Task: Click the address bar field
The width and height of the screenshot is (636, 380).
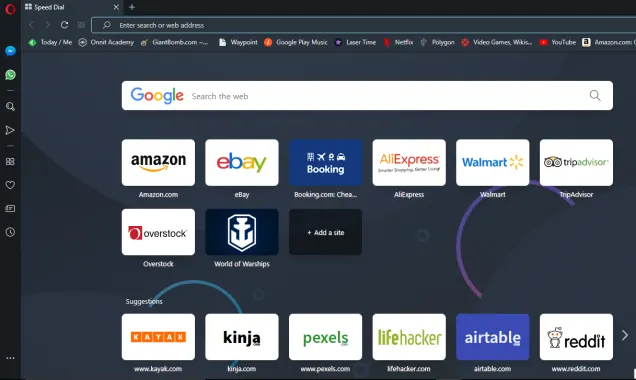Action: coord(364,25)
